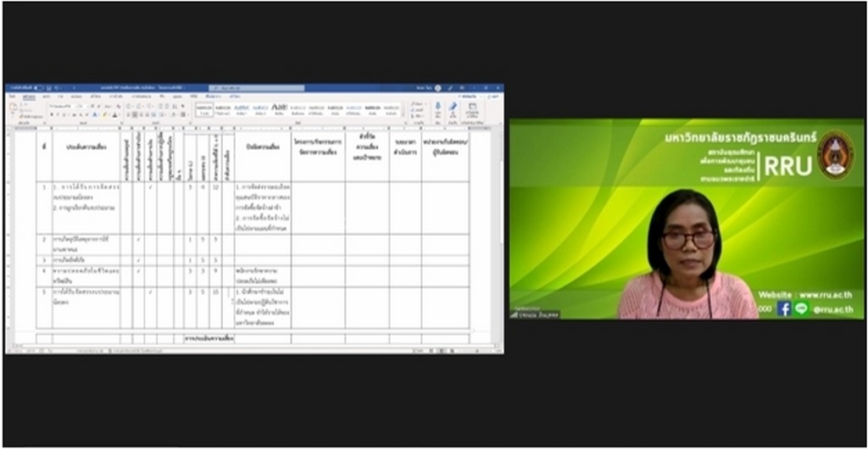Click the Save icon in the quick access toolbar
The width and height of the screenshot is (868, 450).
(48, 88)
